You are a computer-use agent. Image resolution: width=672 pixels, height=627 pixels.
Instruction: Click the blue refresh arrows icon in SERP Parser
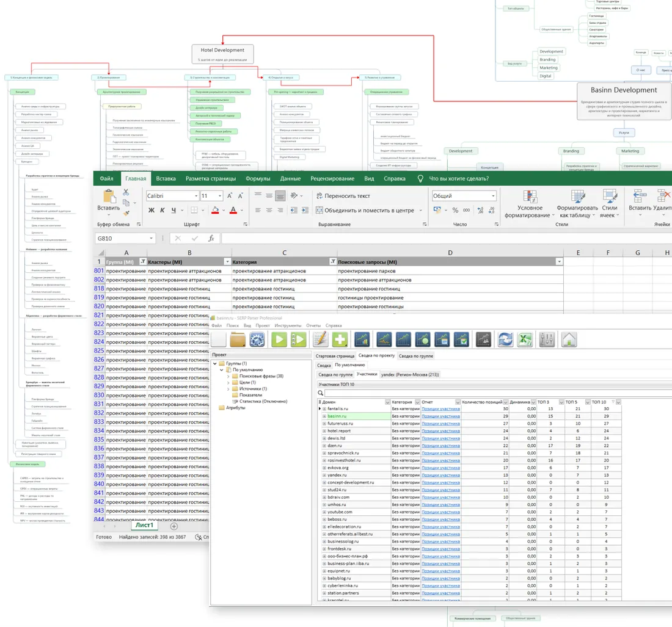tap(505, 340)
